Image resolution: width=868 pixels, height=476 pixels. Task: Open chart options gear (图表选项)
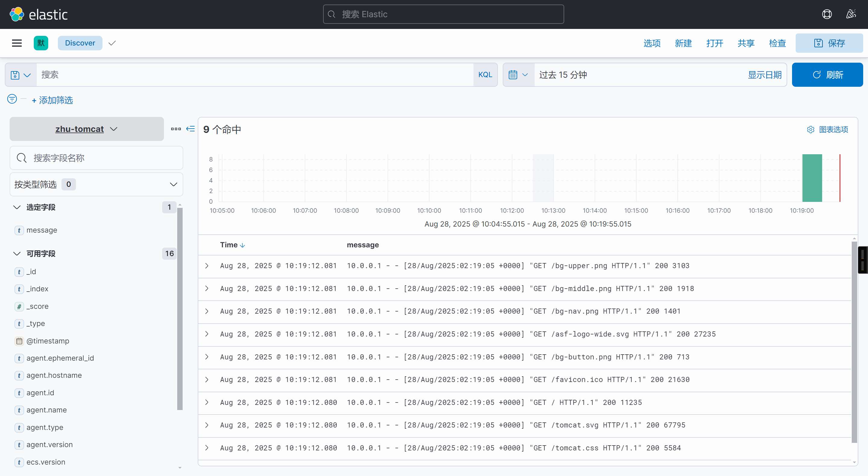tap(827, 129)
